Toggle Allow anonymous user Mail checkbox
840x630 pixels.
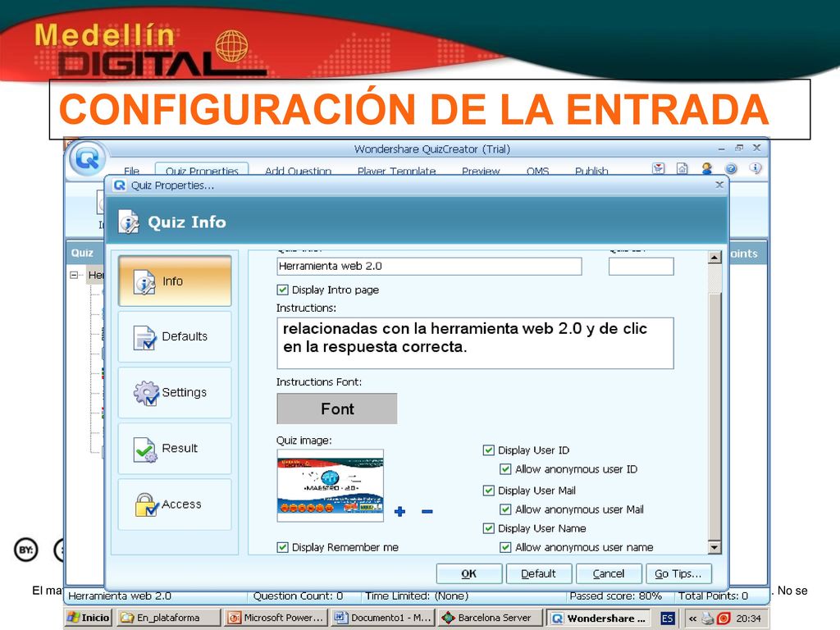point(505,509)
